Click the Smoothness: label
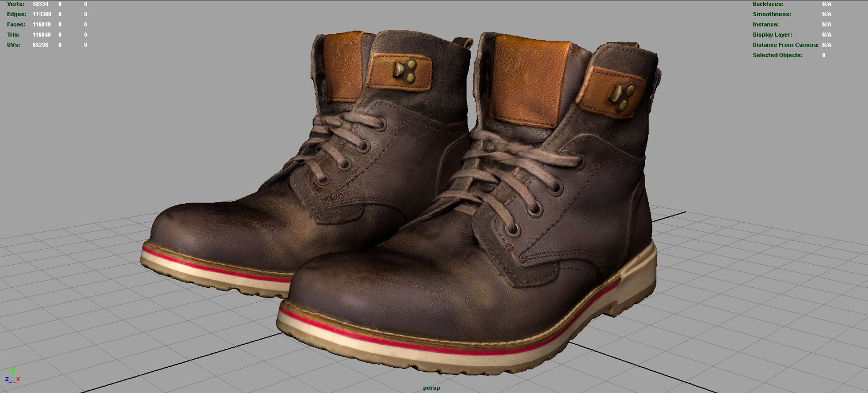 pyautogui.click(x=772, y=14)
